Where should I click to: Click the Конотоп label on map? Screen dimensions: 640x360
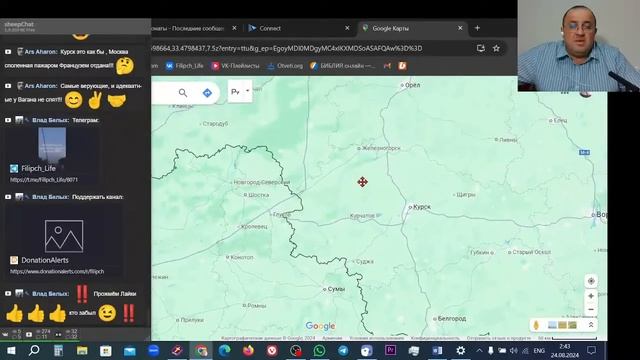click(x=242, y=257)
